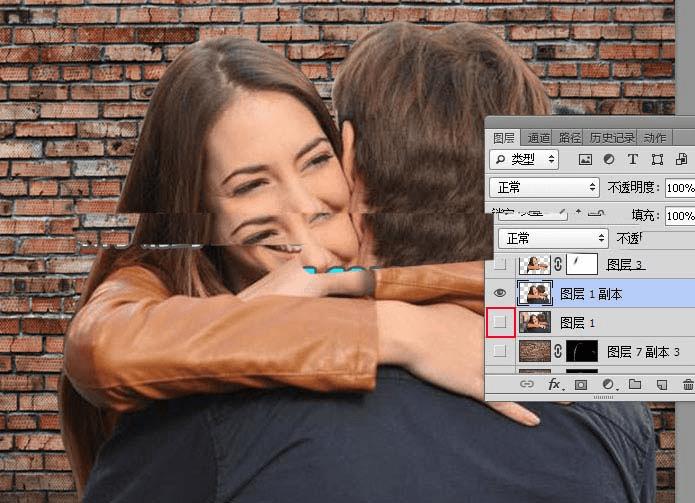Filter layers by smart object icon
The image size is (695, 503).
pyautogui.click(x=681, y=159)
